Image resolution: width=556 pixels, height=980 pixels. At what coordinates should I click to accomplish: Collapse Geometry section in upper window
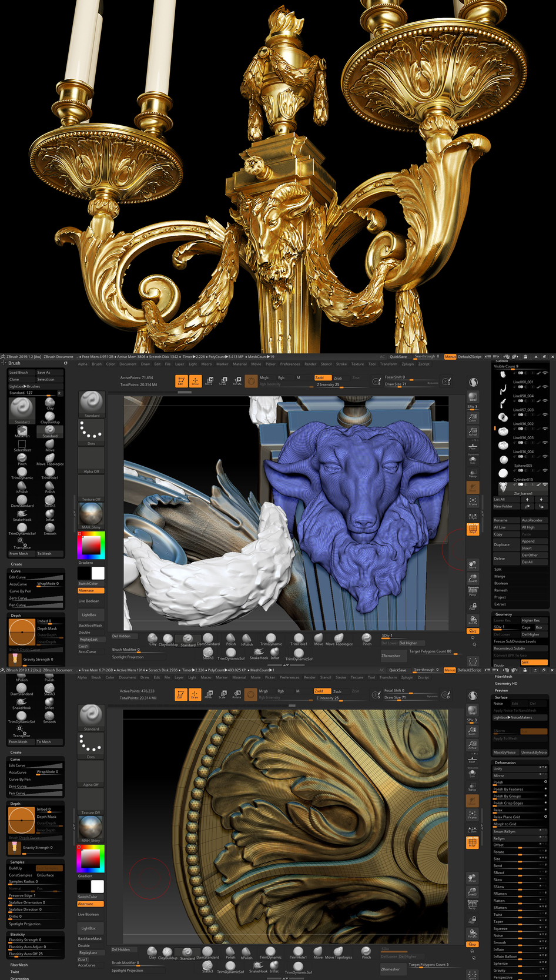coord(504,614)
